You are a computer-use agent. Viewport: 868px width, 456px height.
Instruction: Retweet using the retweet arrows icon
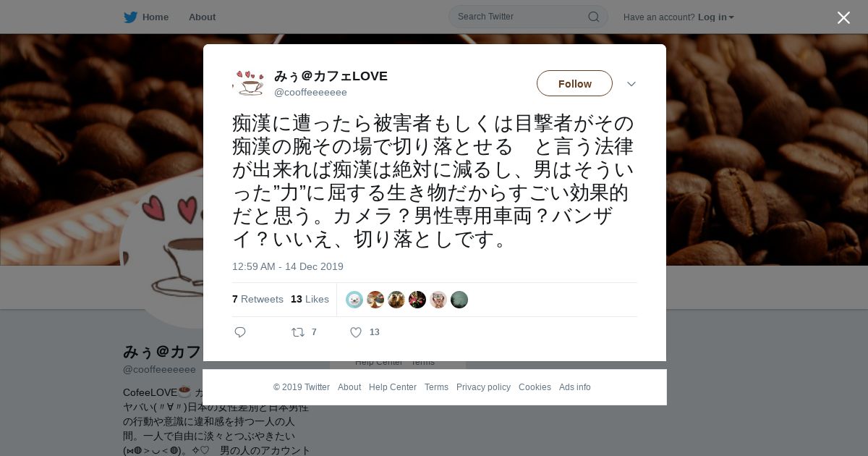298,332
